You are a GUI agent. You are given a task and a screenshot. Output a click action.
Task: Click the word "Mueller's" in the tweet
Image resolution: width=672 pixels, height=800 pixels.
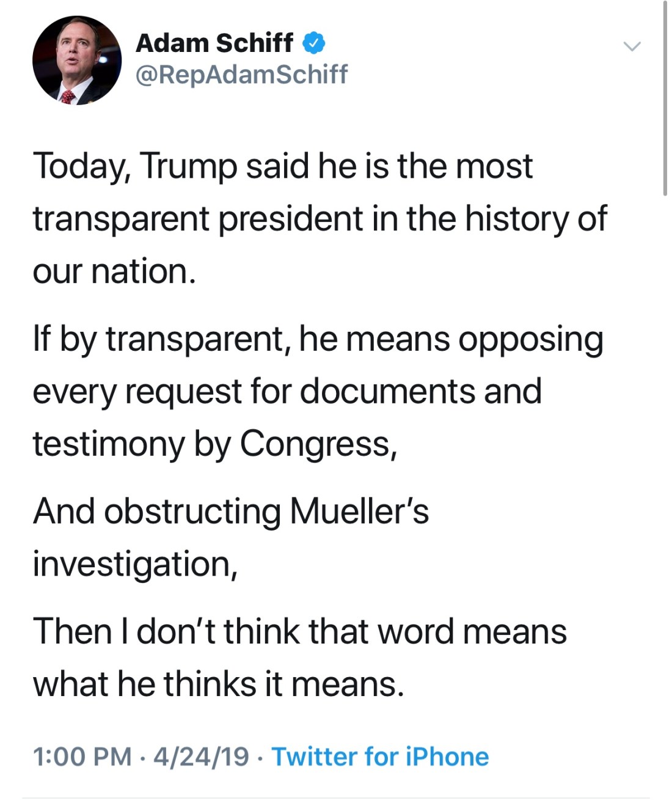[x=359, y=511]
